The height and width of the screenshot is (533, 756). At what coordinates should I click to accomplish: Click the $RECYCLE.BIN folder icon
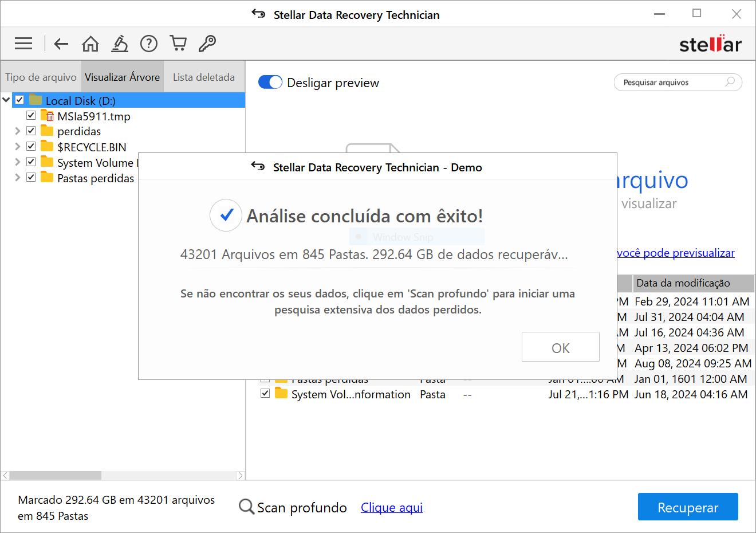tap(47, 147)
